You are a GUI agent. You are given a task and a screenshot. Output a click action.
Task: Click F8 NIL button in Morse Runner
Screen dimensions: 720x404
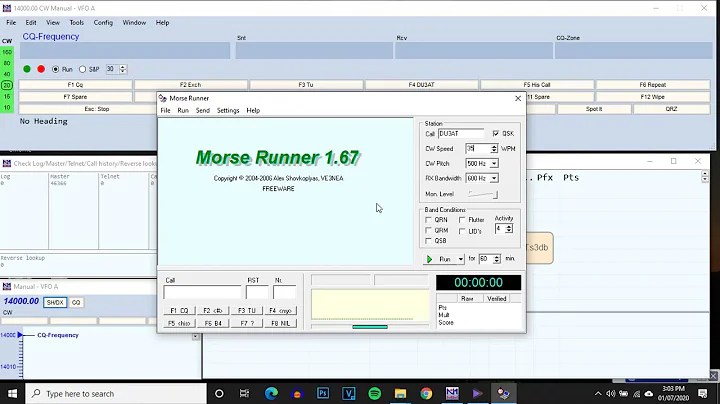pos(281,323)
